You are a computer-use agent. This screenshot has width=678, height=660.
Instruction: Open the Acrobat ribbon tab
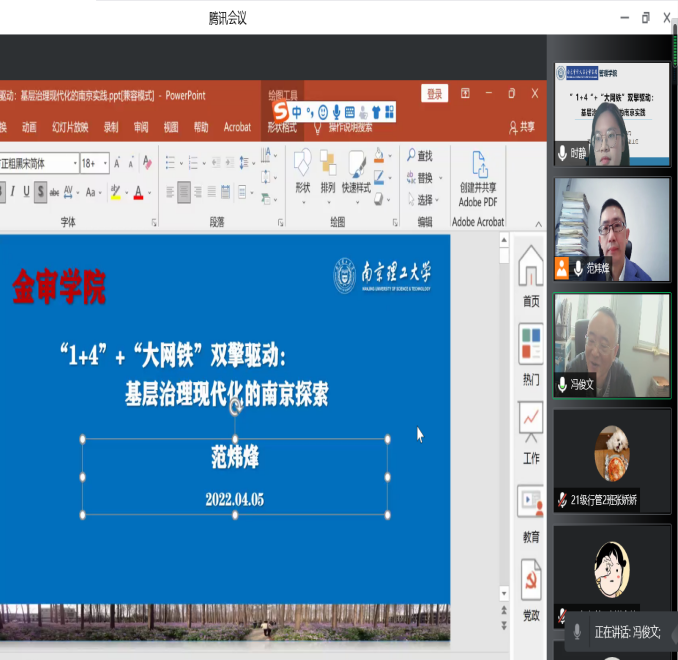point(237,127)
